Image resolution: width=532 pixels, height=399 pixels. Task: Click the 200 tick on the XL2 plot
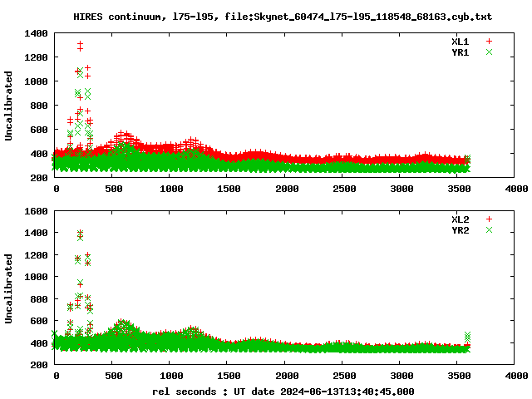coord(39,365)
